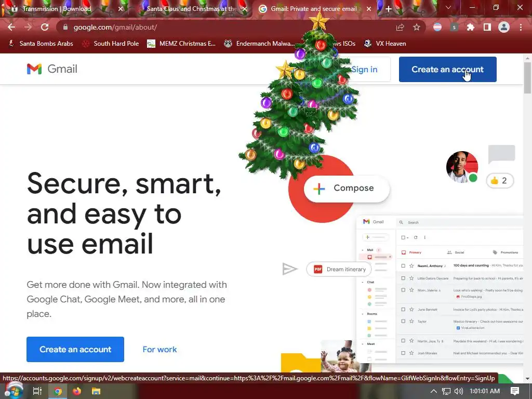Switch to Santa Claus and Christmas tab

(192, 9)
